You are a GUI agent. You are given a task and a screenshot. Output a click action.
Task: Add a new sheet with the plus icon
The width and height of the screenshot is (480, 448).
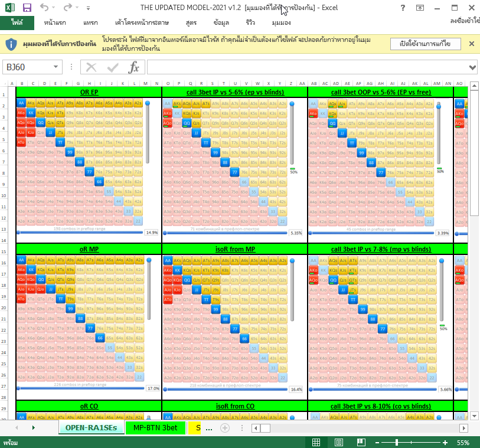[x=225, y=428]
